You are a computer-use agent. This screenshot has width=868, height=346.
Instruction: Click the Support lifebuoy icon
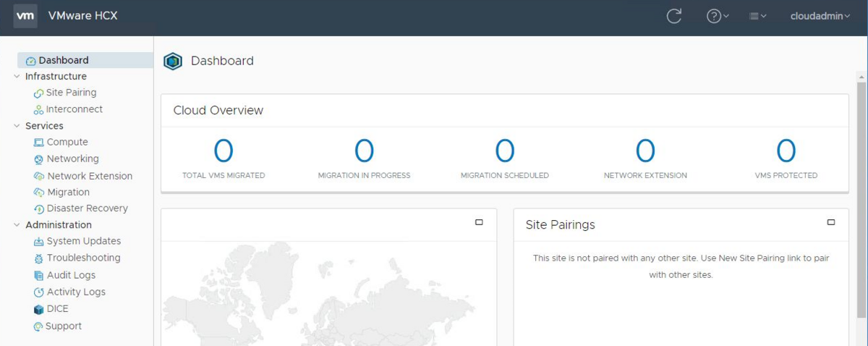(x=38, y=327)
